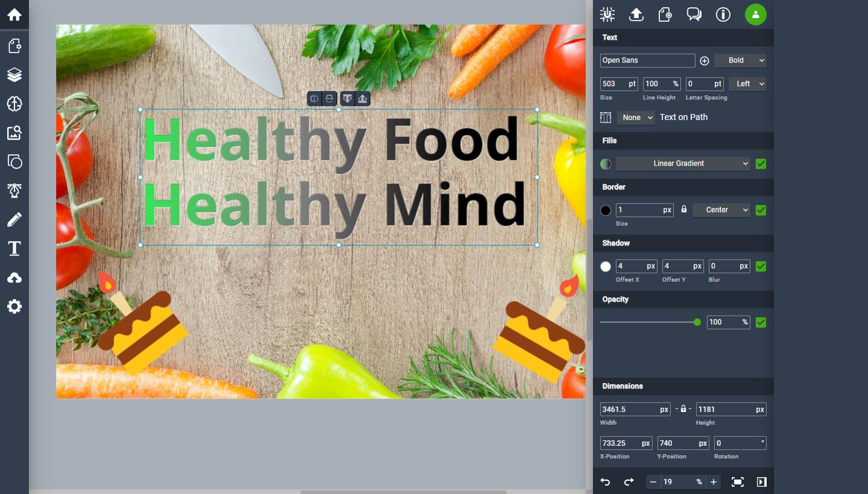The width and height of the screenshot is (868, 494).
Task: Select the Pencil drawing tool
Action: click(14, 219)
